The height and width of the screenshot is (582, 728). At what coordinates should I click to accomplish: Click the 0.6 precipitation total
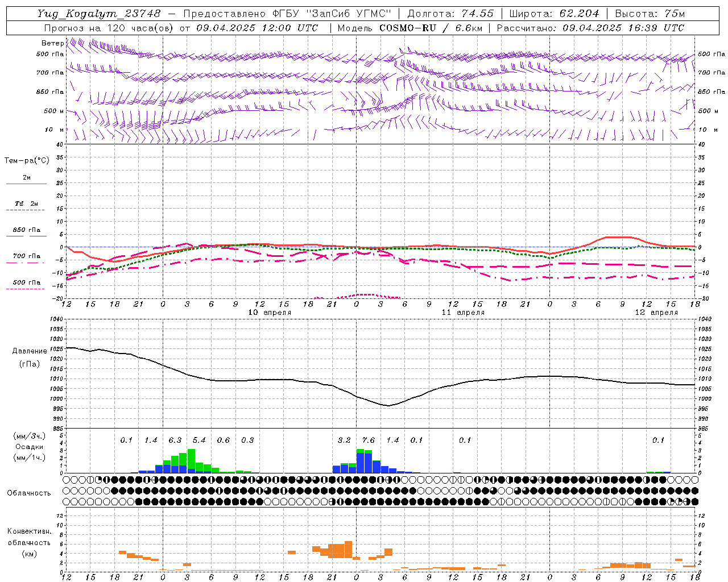point(224,440)
